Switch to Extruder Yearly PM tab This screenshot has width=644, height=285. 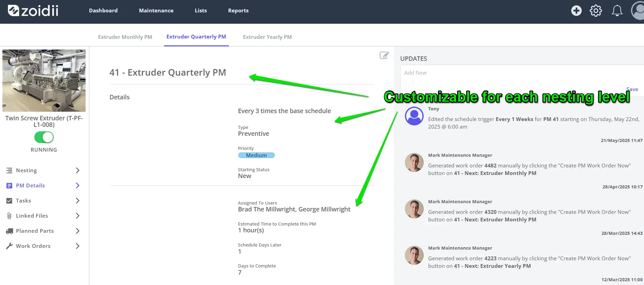tap(267, 37)
